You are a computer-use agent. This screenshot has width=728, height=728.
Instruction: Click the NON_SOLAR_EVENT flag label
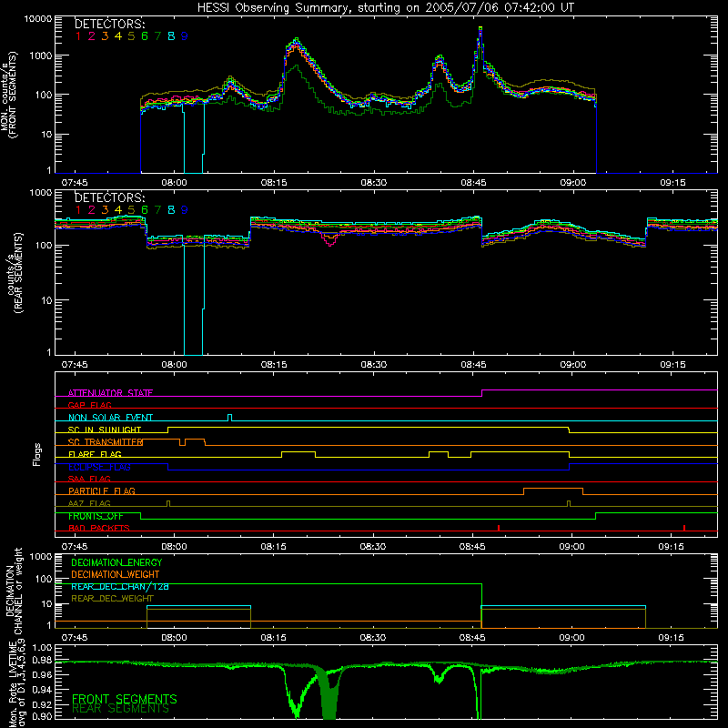click(110, 418)
